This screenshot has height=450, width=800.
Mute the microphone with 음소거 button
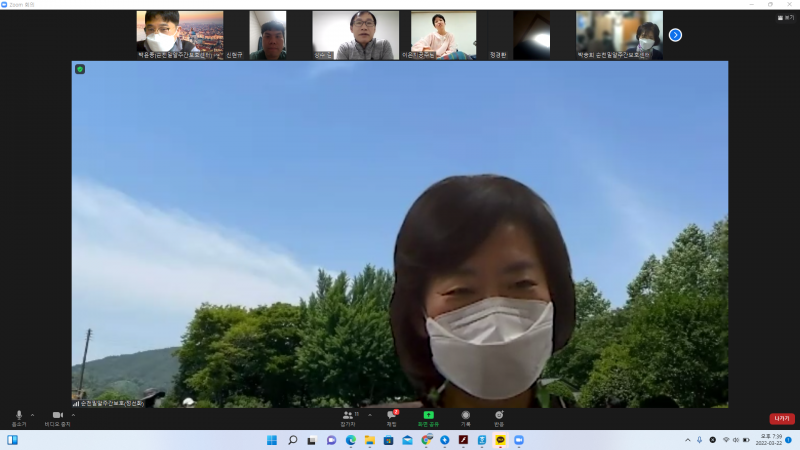coord(19,418)
